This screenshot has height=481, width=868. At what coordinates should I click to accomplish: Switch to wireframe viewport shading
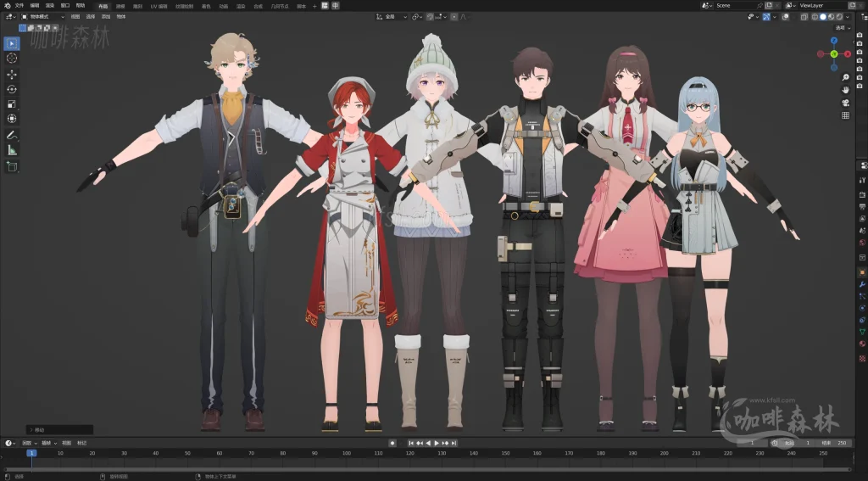click(x=815, y=17)
